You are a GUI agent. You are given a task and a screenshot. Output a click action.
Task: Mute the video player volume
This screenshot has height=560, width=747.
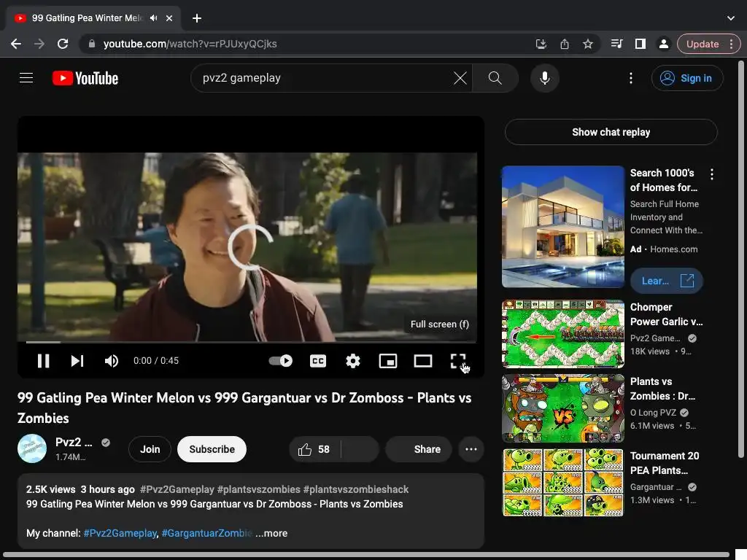point(112,361)
